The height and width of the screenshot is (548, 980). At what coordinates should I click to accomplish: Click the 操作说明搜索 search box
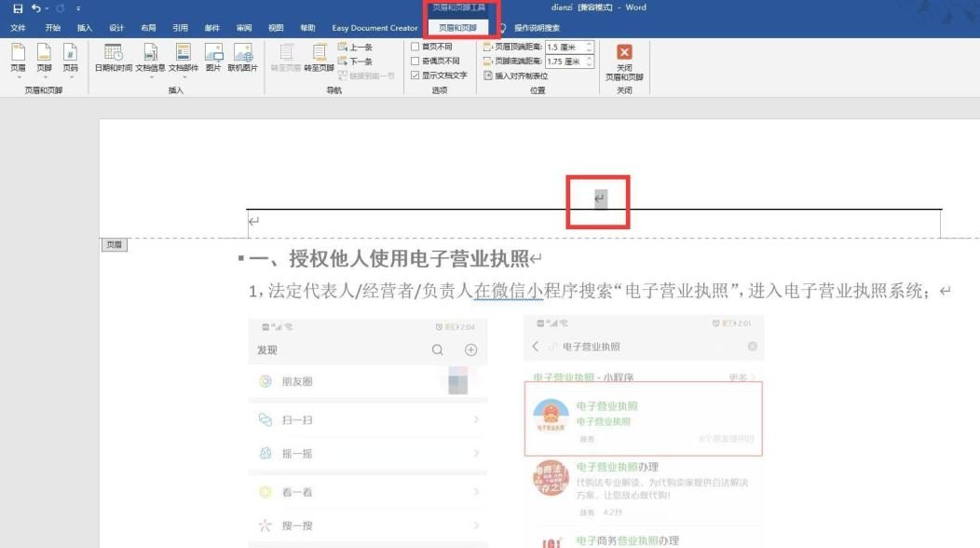537,28
